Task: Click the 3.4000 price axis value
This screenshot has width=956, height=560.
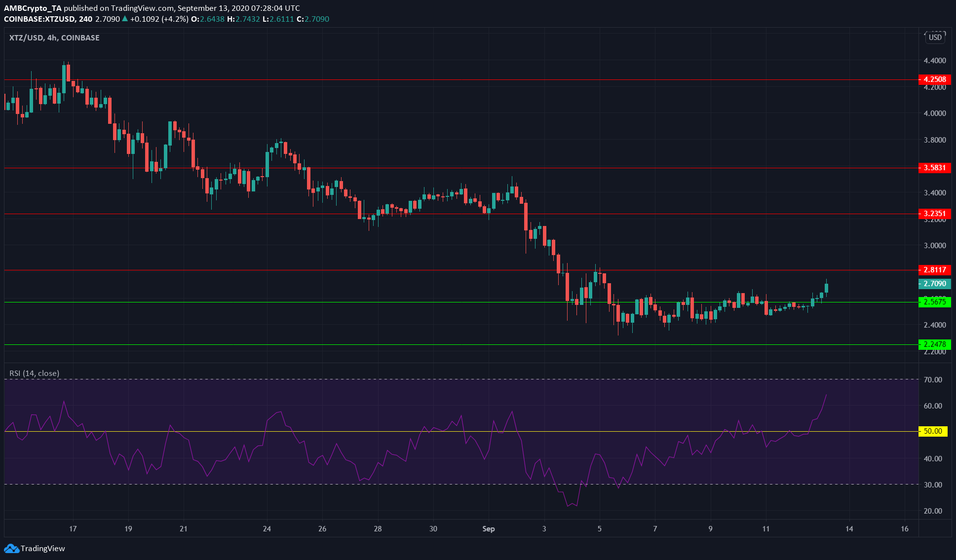Action: pyautogui.click(x=935, y=193)
